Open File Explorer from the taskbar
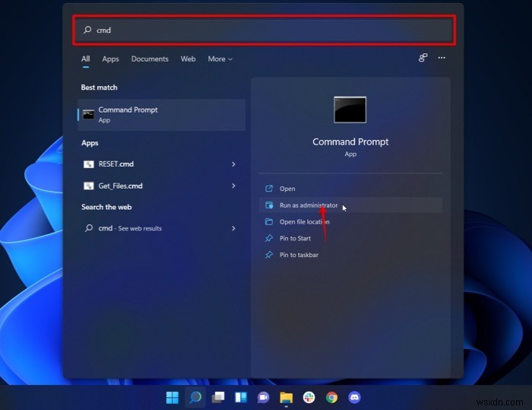The width and height of the screenshot is (532, 410). coord(287,397)
